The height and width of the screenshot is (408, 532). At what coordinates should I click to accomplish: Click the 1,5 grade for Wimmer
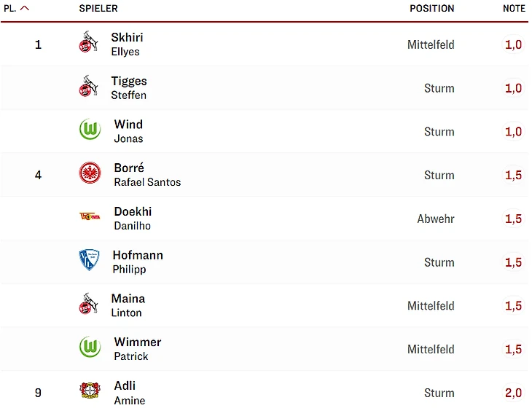(513, 350)
